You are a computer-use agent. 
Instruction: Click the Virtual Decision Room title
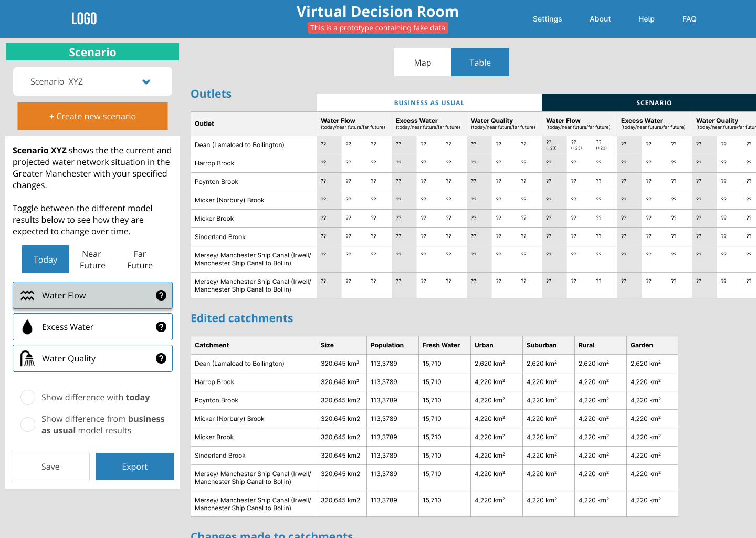(x=377, y=12)
